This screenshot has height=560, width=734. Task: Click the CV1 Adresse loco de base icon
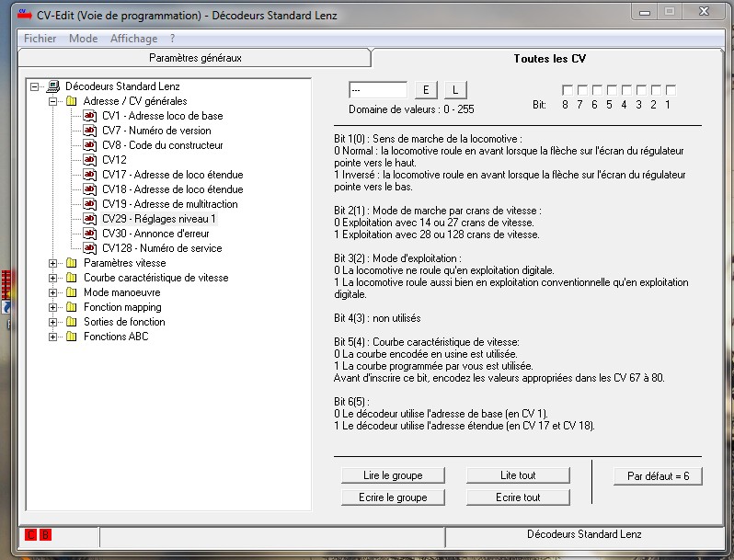[89, 116]
